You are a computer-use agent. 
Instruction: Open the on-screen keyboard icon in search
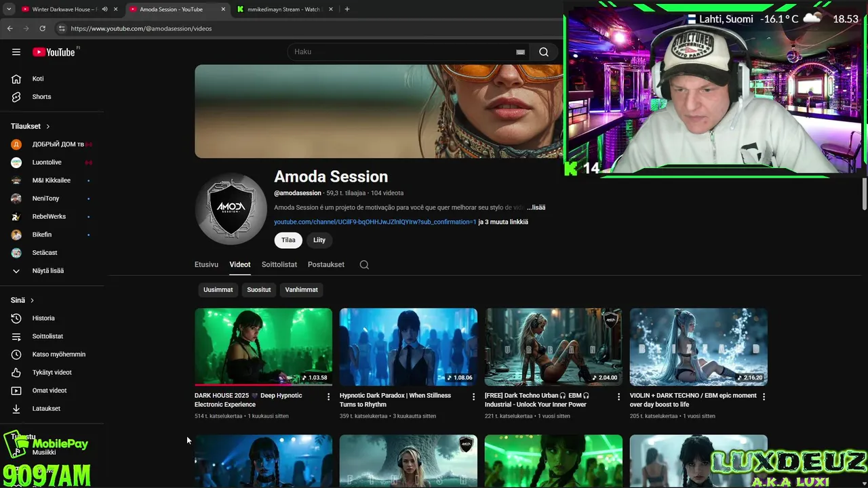(520, 52)
